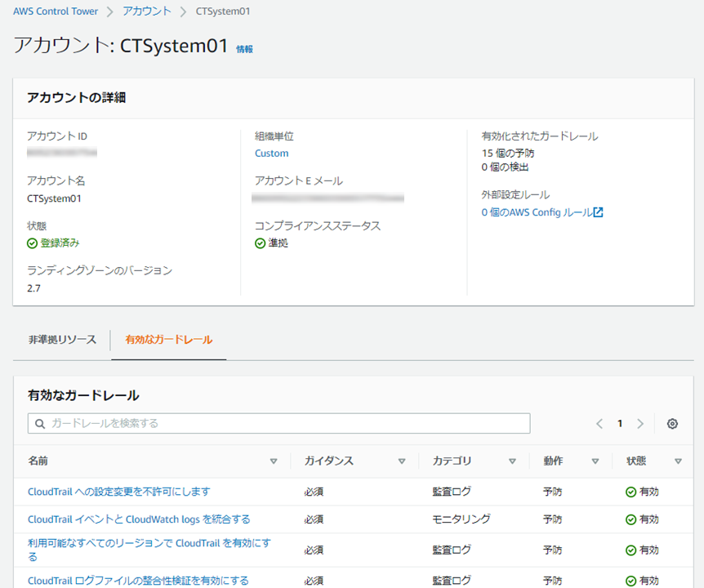Sort the table by the 状態 column arrow
Screen dimensions: 704x588
click(679, 461)
